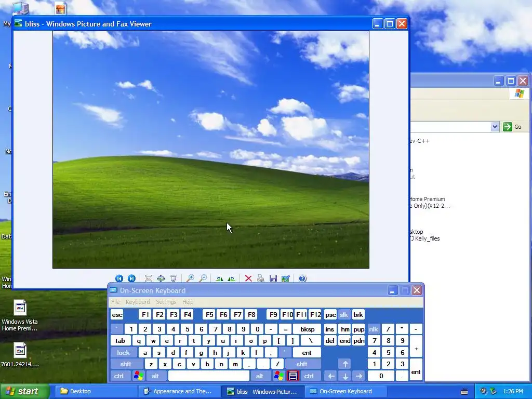Click the bksp key
The image size is (532, 399).
(307, 329)
